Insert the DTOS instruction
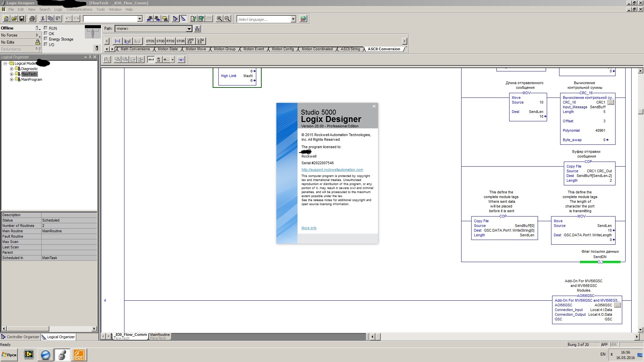Image resolution: width=644 pixels, height=362 pixels. pos(150,41)
